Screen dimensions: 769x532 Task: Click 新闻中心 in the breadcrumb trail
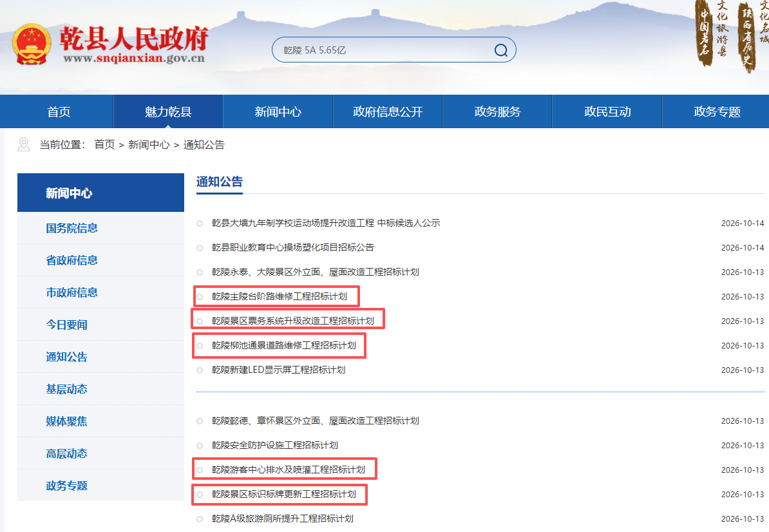(149, 145)
